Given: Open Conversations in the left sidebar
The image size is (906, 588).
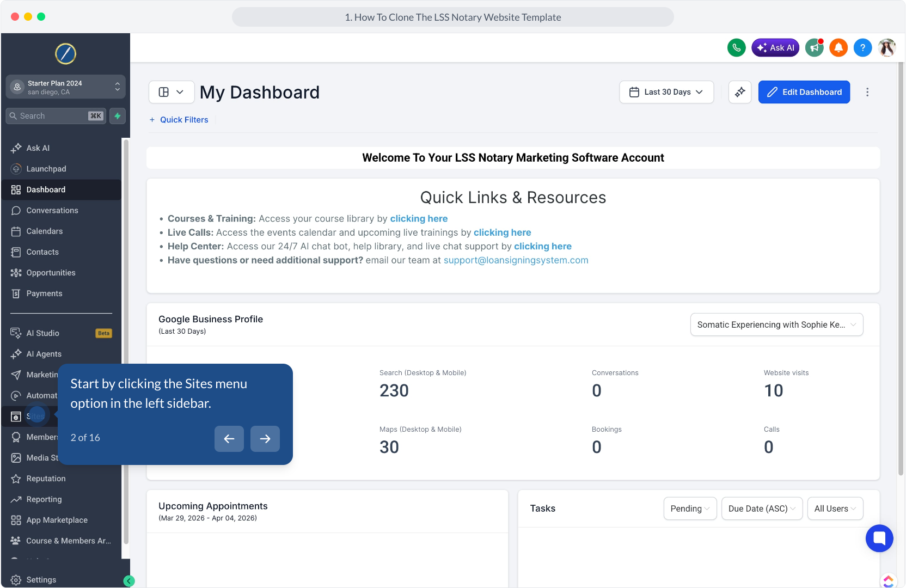Looking at the screenshot, I should click(52, 211).
